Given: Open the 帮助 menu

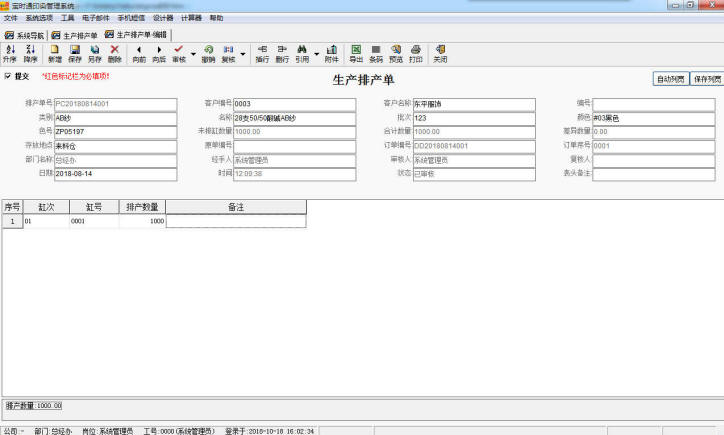Looking at the screenshot, I should (216, 18).
